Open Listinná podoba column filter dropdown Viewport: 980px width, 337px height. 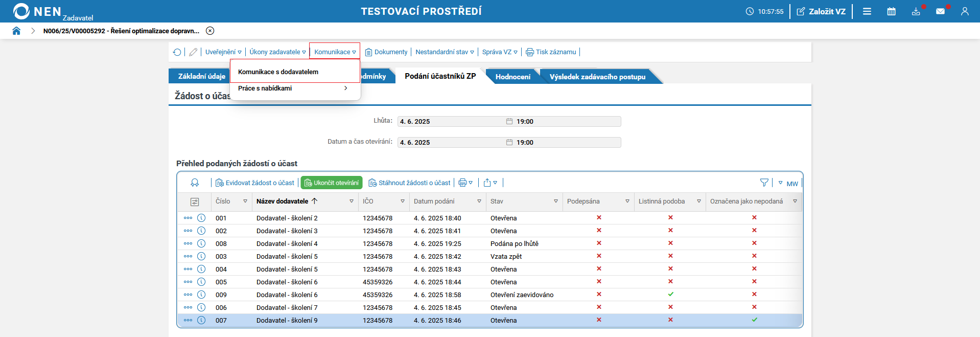699,201
